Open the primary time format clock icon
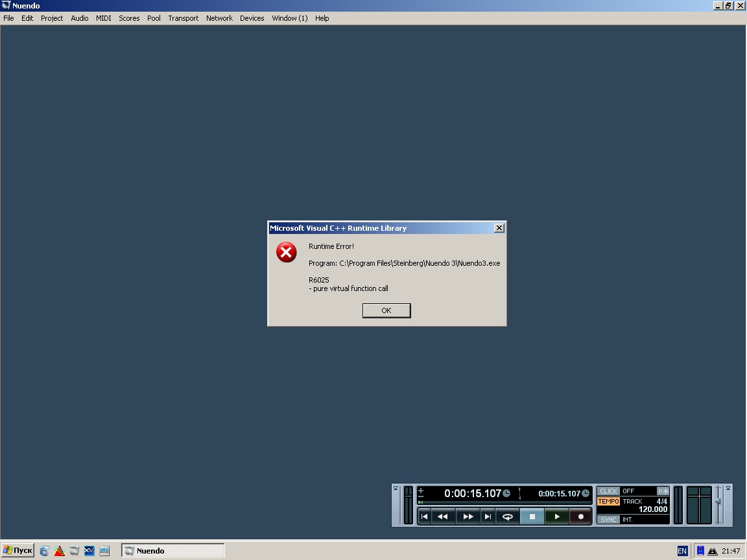This screenshot has width=747, height=560. (x=506, y=493)
